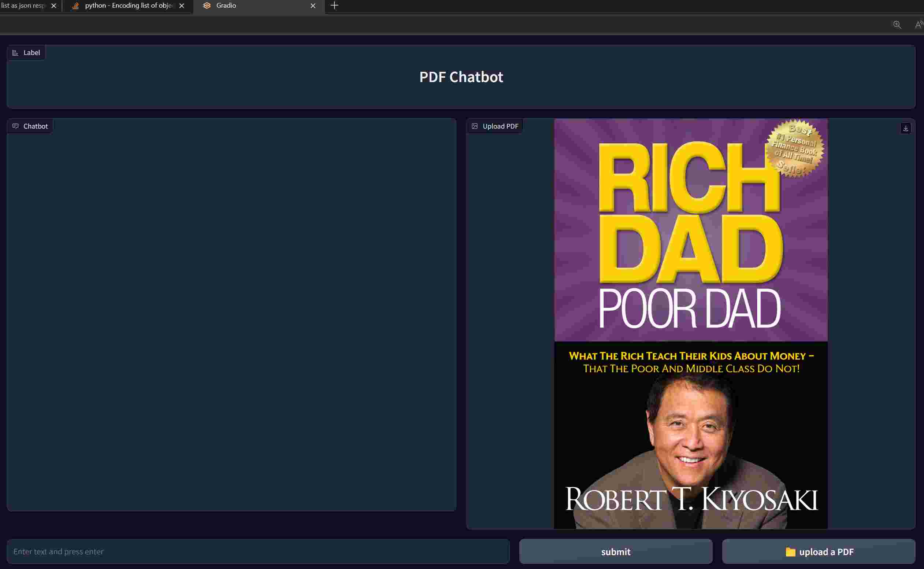Viewport: 924px width, 569px height.
Task: Close the list as json response tab
Action: pyautogui.click(x=54, y=5)
